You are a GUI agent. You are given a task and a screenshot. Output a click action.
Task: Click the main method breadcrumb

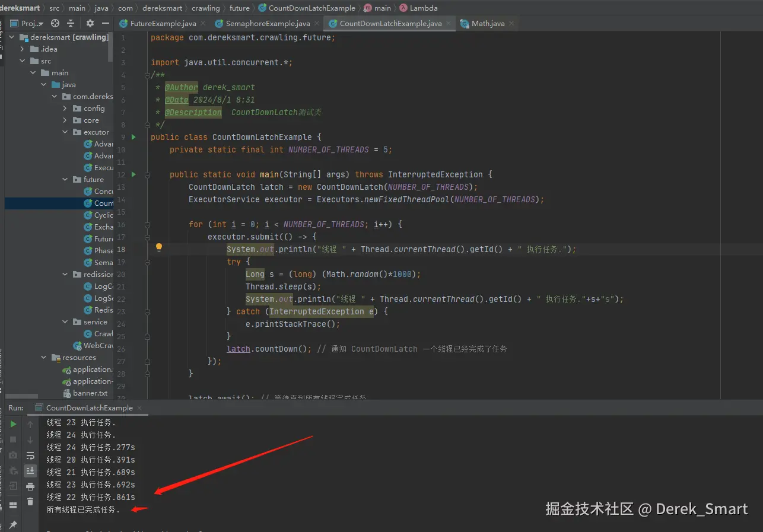point(377,8)
